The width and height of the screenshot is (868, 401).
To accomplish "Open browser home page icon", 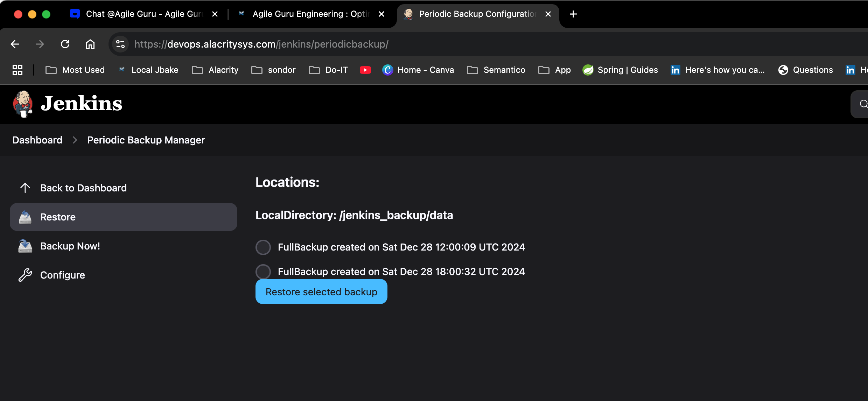I will [90, 44].
